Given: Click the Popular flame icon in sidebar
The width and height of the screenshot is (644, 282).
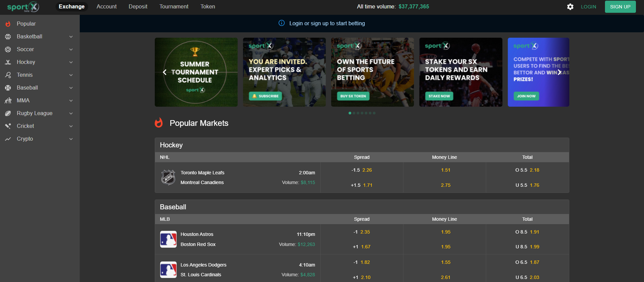Looking at the screenshot, I should coord(8,24).
